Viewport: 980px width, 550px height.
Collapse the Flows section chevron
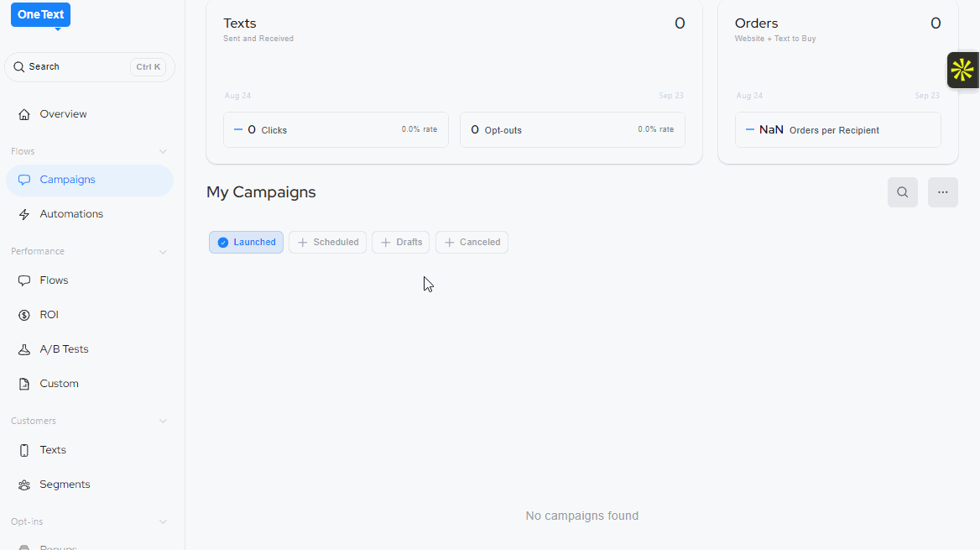(163, 151)
